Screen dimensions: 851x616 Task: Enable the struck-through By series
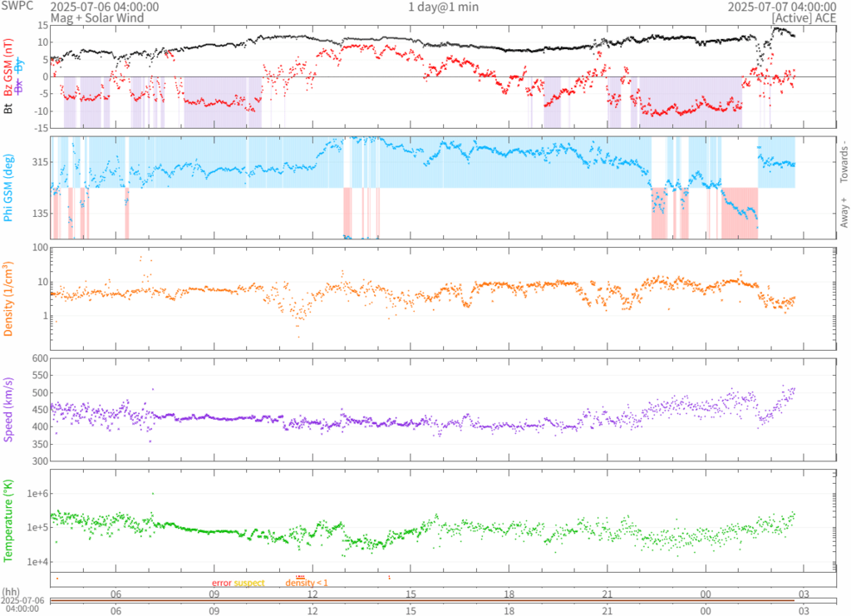point(19,66)
